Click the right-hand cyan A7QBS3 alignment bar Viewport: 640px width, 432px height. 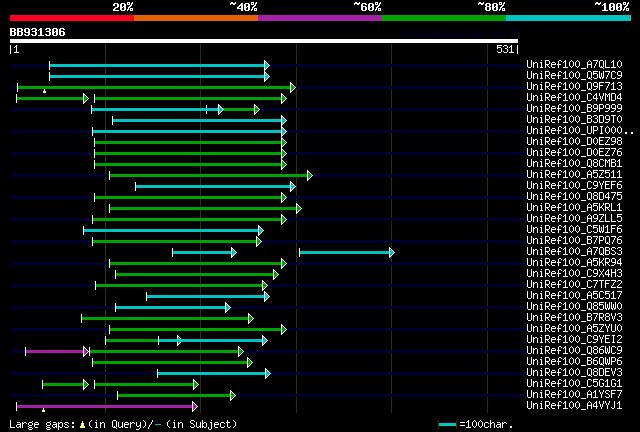[x=347, y=253]
